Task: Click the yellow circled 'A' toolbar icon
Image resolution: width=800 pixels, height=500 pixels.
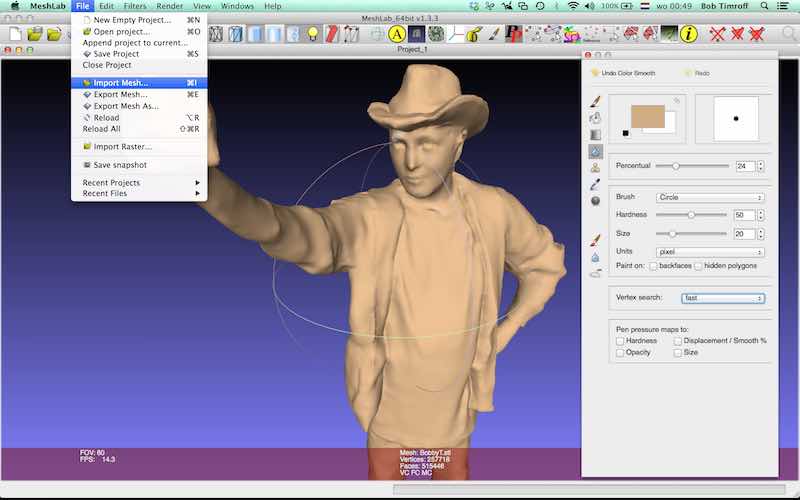Action: point(395,34)
